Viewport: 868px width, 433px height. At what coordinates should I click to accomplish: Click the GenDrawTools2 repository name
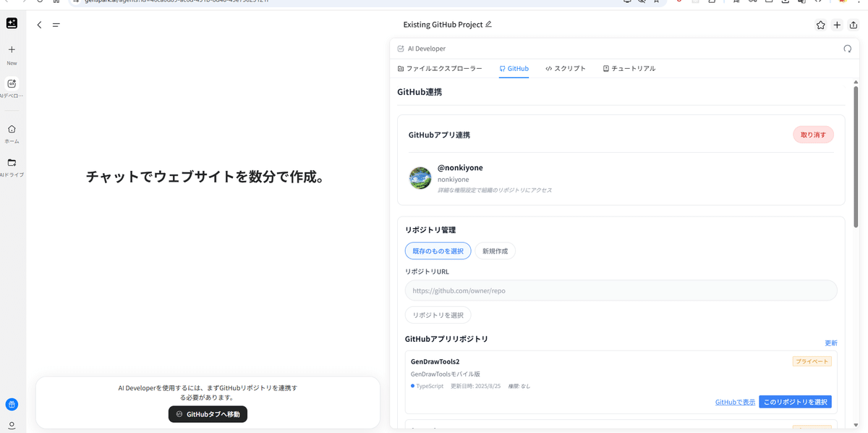click(435, 361)
